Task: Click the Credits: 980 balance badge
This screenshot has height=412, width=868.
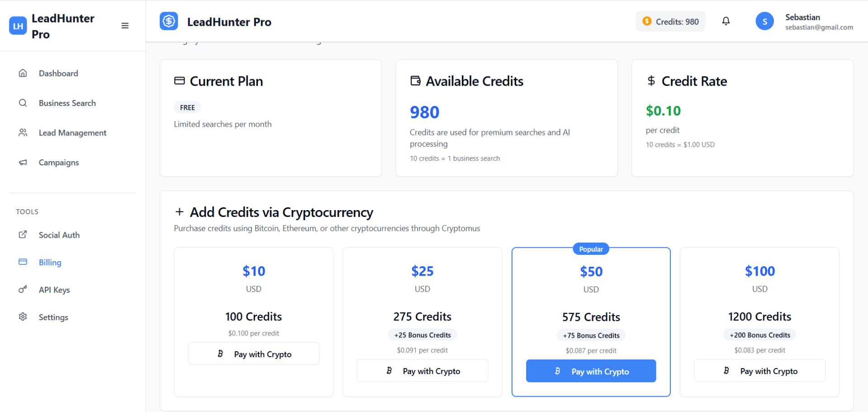Action: pos(670,21)
